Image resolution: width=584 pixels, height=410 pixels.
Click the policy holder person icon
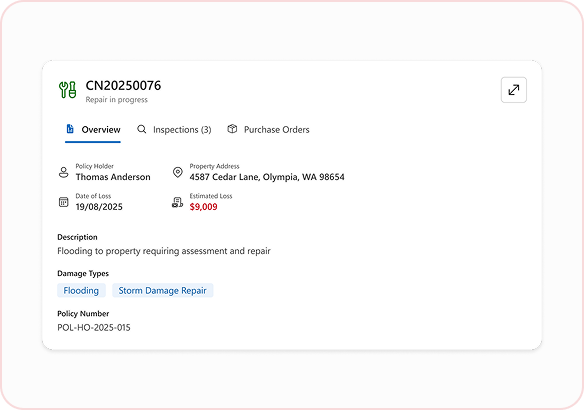tap(64, 172)
